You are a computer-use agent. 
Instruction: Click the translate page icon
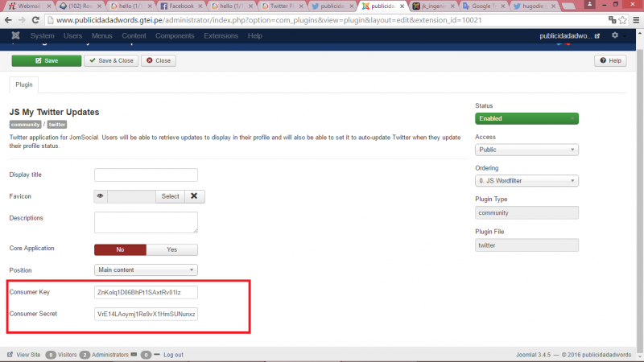click(x=612, y=19)
